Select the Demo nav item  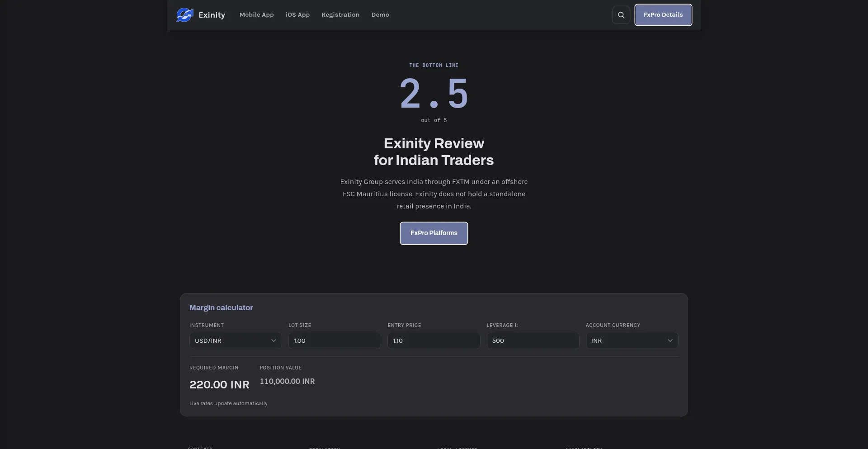[x=380, y=15]
